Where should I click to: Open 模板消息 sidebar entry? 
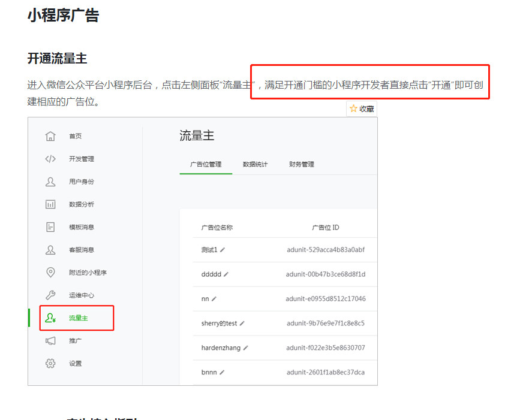82,227
